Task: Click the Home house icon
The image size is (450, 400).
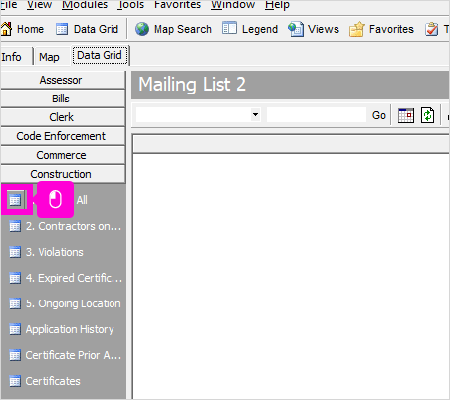Action: pos(6,29)
